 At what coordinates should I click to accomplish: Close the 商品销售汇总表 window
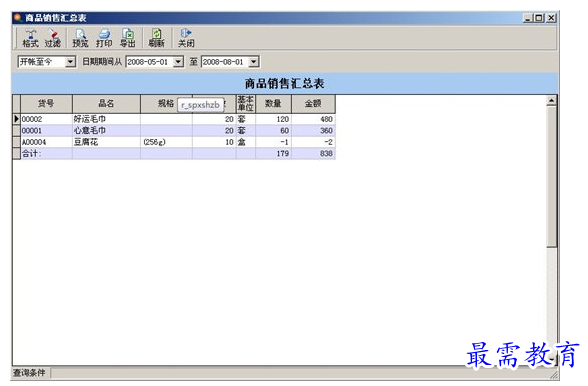click(551, 18)
